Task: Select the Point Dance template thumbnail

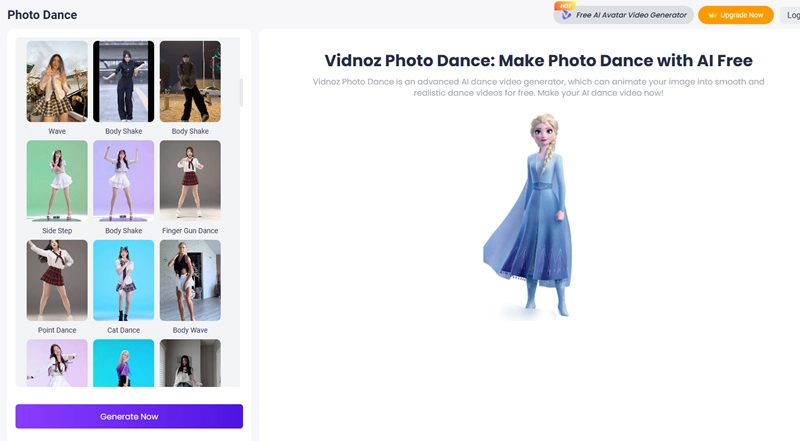Action: click(57, 280)
